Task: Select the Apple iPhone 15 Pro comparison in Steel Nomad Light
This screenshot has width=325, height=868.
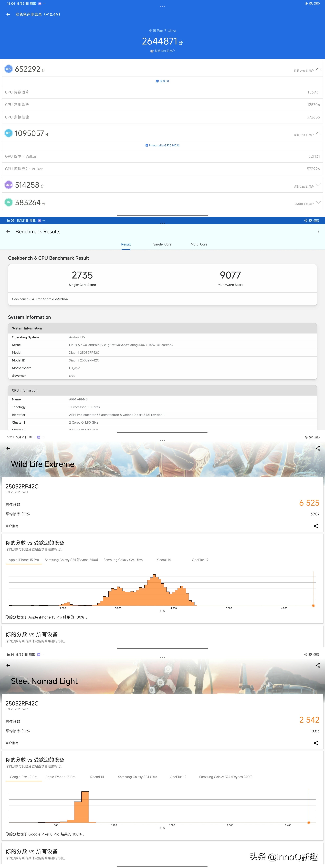Action: [x=60, y=777]
